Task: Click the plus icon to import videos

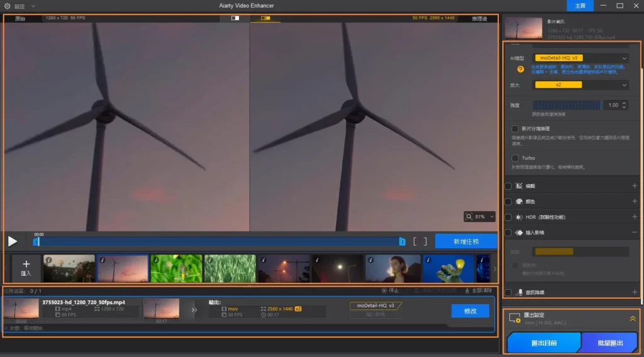Action: 26,265
